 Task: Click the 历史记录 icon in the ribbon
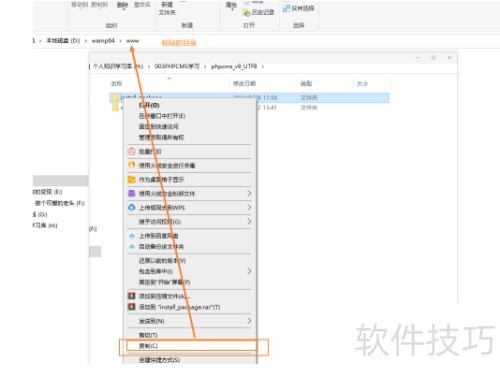pos(246,13)
